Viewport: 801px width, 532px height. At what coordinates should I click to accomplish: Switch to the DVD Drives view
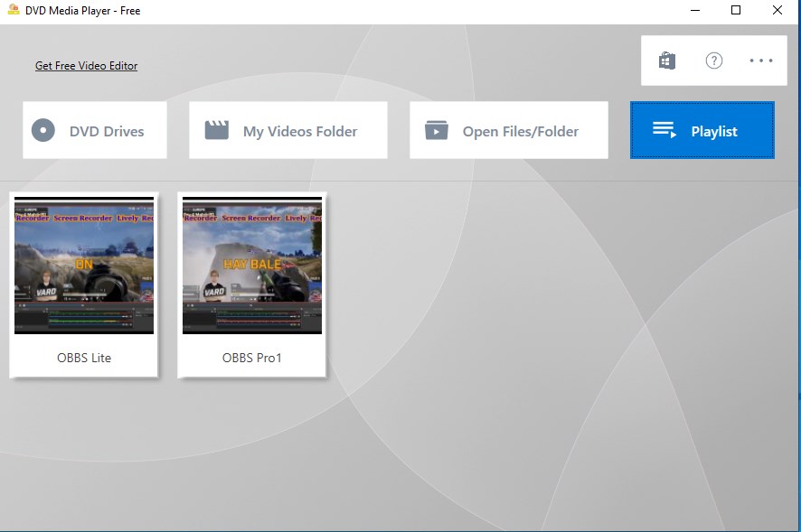tap(94, 130)
